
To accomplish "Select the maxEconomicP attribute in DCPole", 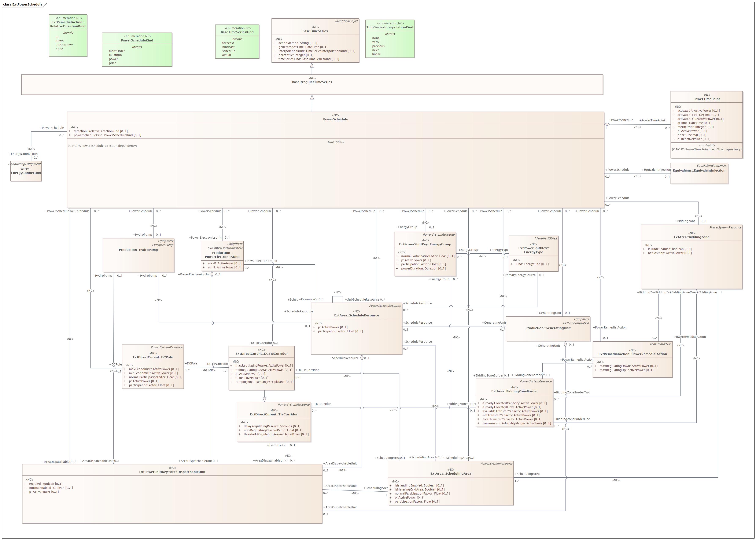I will pos(154,370).
